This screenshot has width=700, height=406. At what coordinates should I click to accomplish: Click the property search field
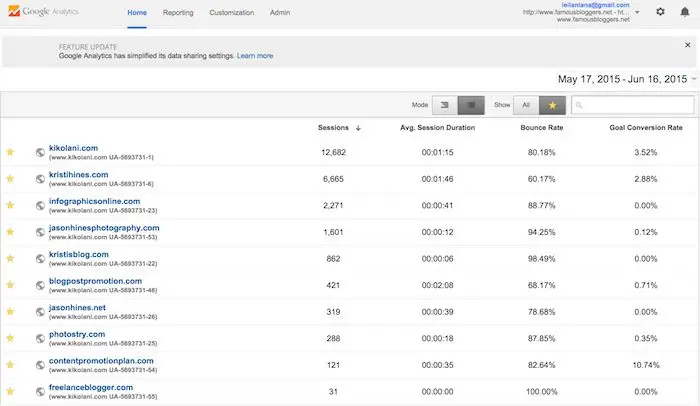(x=631, y=104)
